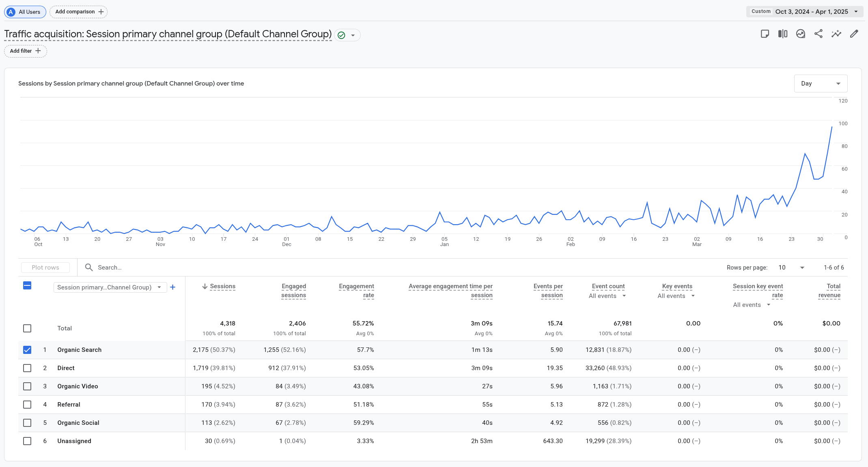Click the edit comparisons columns icon
The width and height of the screenshot is (868, 467).
tap(782, 34)
